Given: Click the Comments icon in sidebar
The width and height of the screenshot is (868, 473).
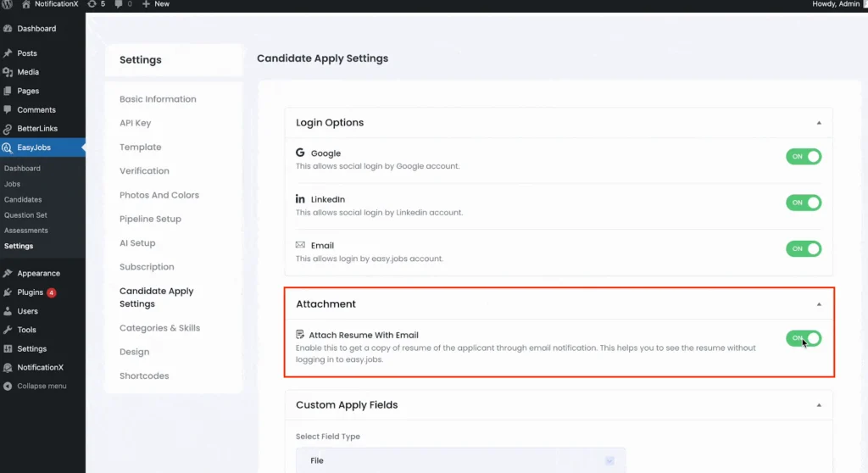Looking at the screenshot, I should [8, 109].
